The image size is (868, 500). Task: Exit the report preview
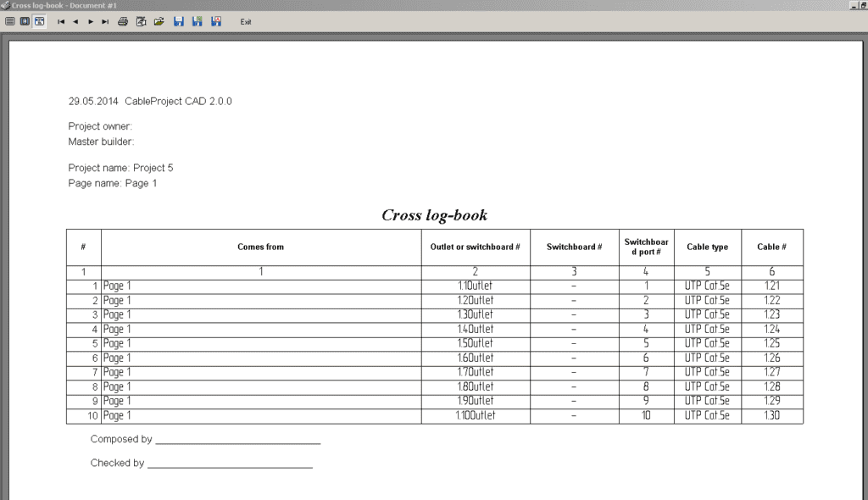point(246,21)
